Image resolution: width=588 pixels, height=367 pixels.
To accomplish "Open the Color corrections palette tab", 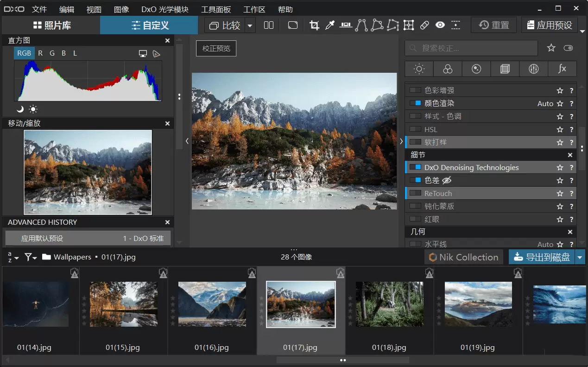I will [x=448, y=69].
